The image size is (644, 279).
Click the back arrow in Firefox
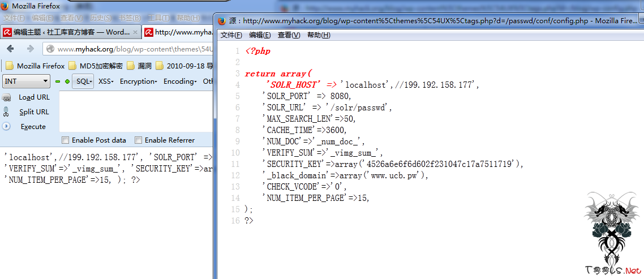tap(10, 49)
